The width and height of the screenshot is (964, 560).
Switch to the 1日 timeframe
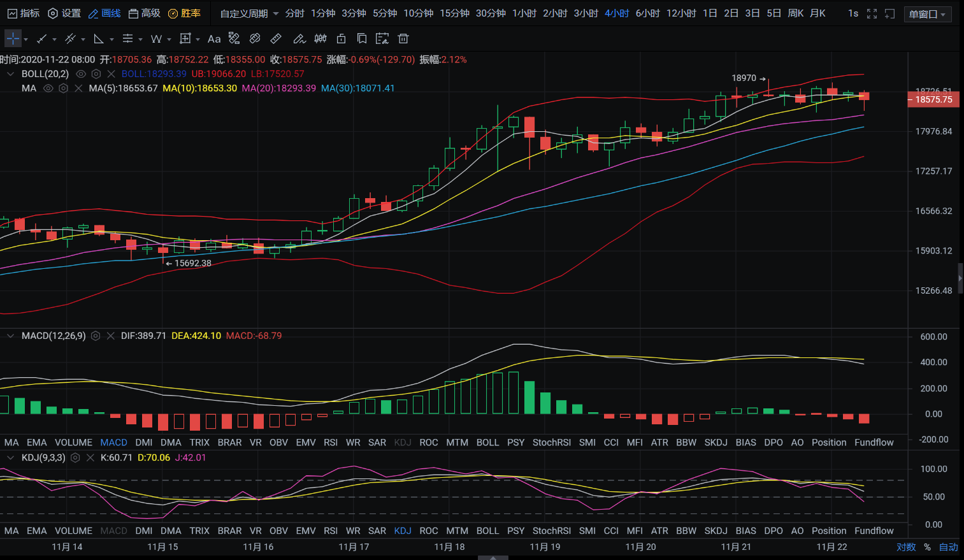pos(710,13)
